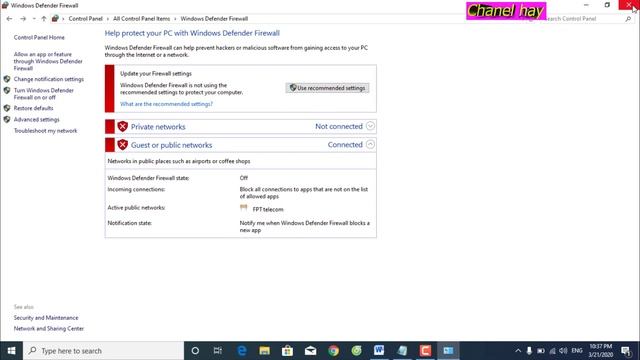Open What are the recommended settings link
Viewport: 640px width, 360px height.
pyautogui.click(x=166, y=104)
